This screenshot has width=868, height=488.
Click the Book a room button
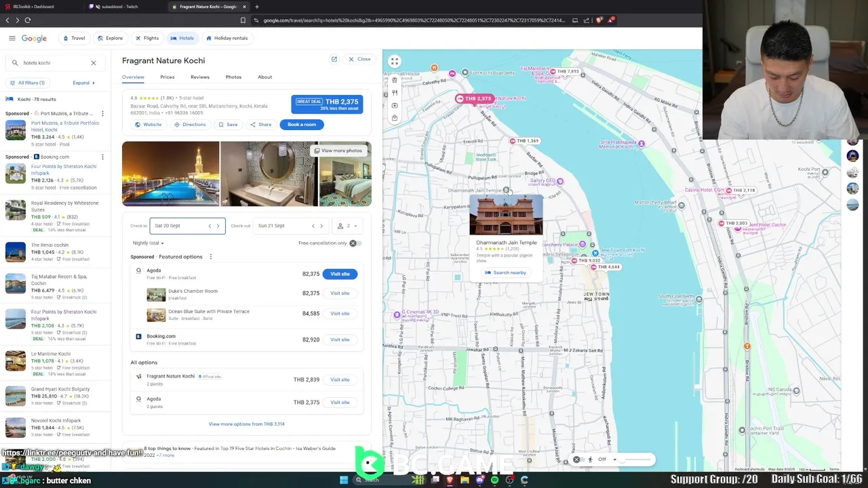(x=302, y=124)
